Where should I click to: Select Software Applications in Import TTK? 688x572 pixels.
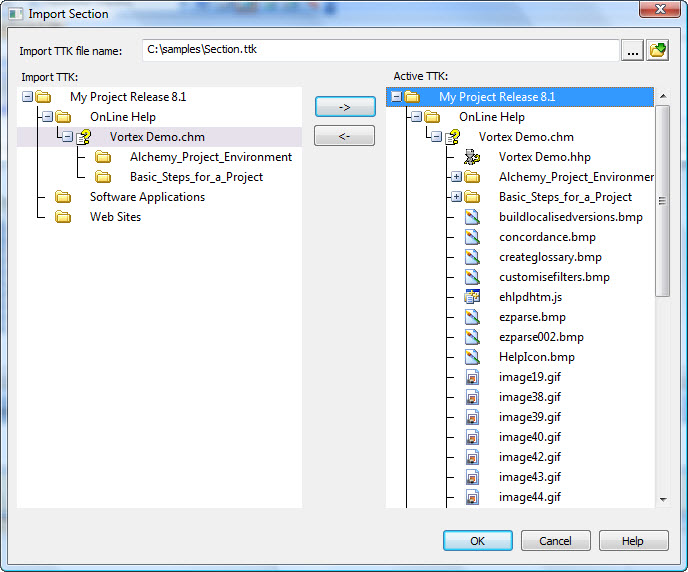tap(147, 197)
